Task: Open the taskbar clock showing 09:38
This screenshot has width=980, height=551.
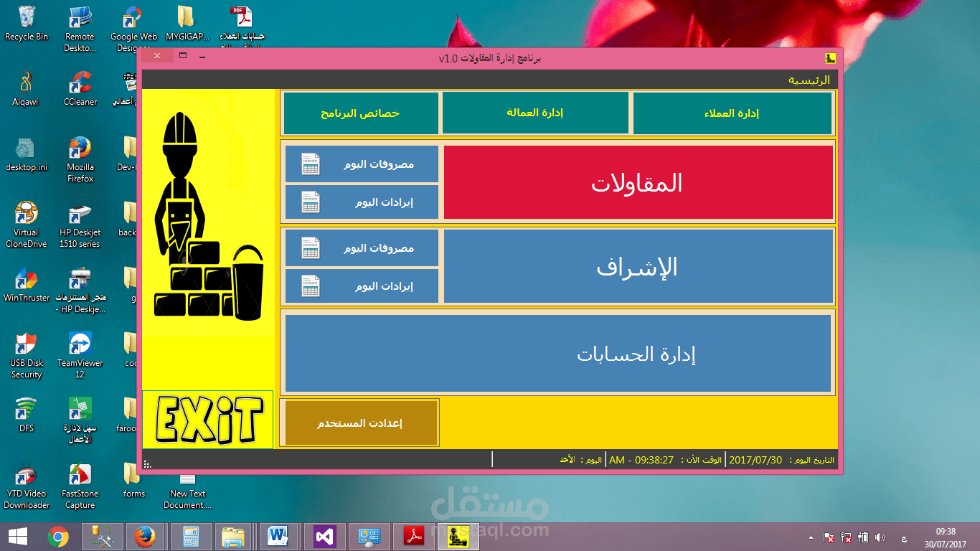Action: (946, 537)
